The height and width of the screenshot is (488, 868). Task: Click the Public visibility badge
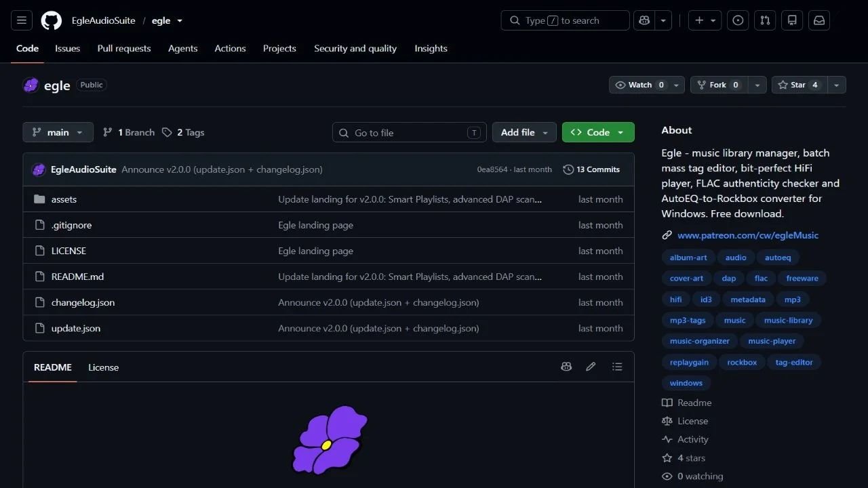[x=92, y=85]
